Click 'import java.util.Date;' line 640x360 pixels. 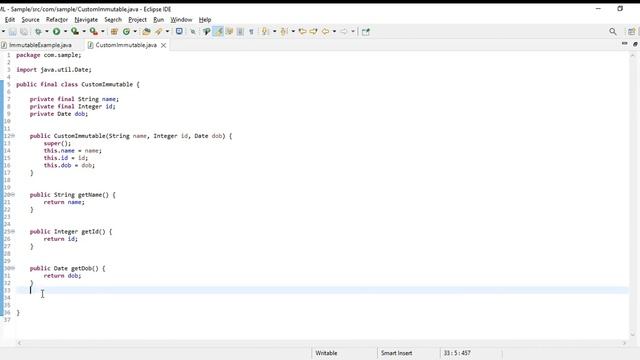(x=54, y=70)
